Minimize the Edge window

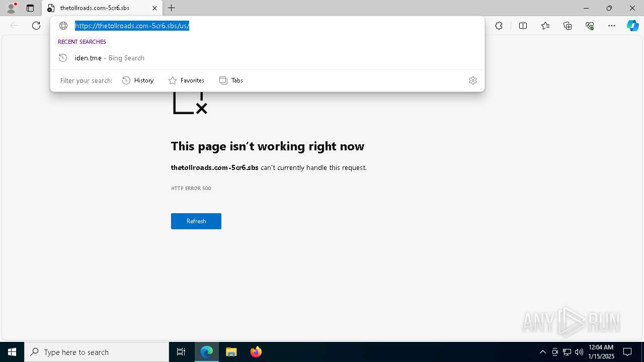[586, 8]
